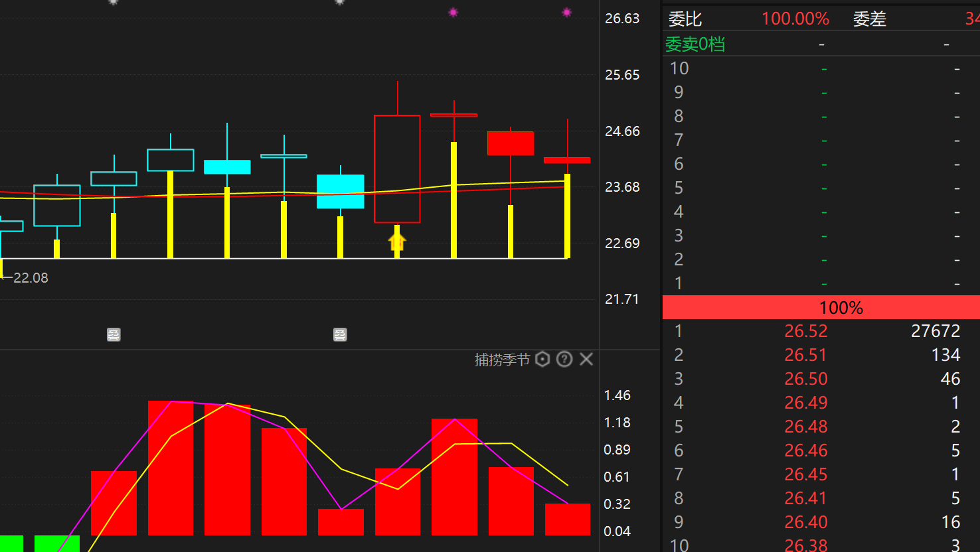Screen dimensions: 980x552
Task: Click the 捕捞季节 help question-mark icon
Action: pyautogui.click(x=564, y=360)
